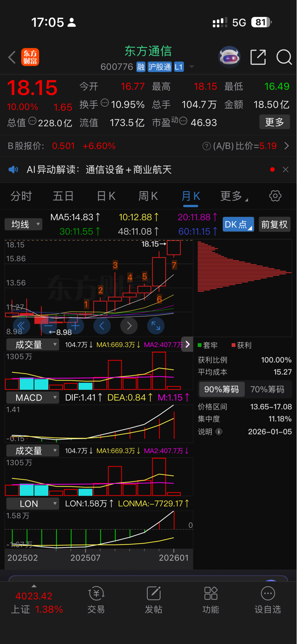Tap 设自选 to add watchlist
The height and width of the screenshot is (644, 297).
[x=268, y=600]
